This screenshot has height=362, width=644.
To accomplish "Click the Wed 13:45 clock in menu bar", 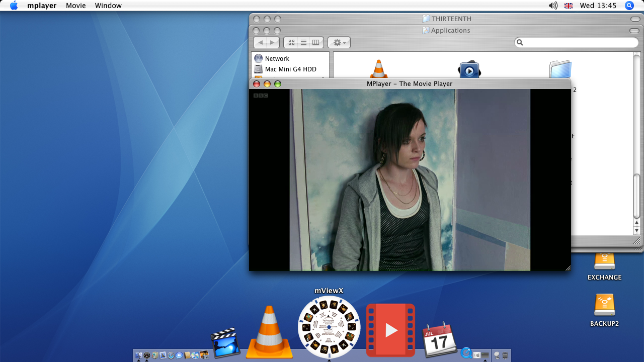I will coord(598,6).
